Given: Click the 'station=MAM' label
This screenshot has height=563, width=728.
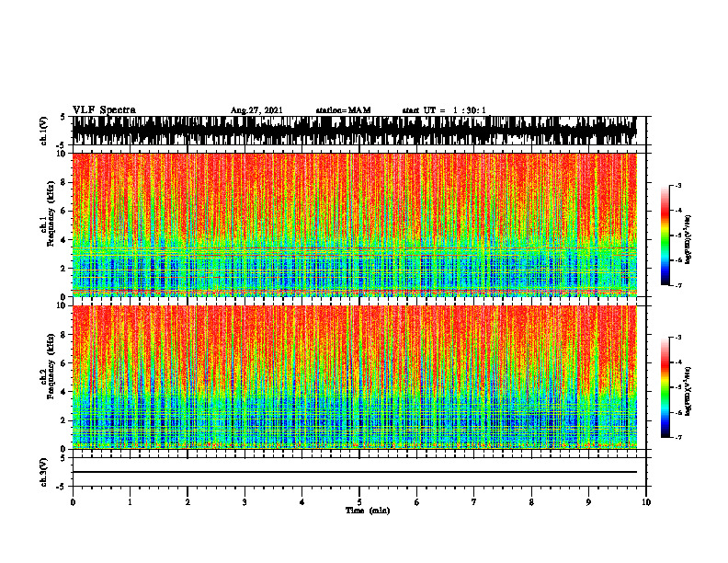Looking at the screenshot, I should coord(343,110).
